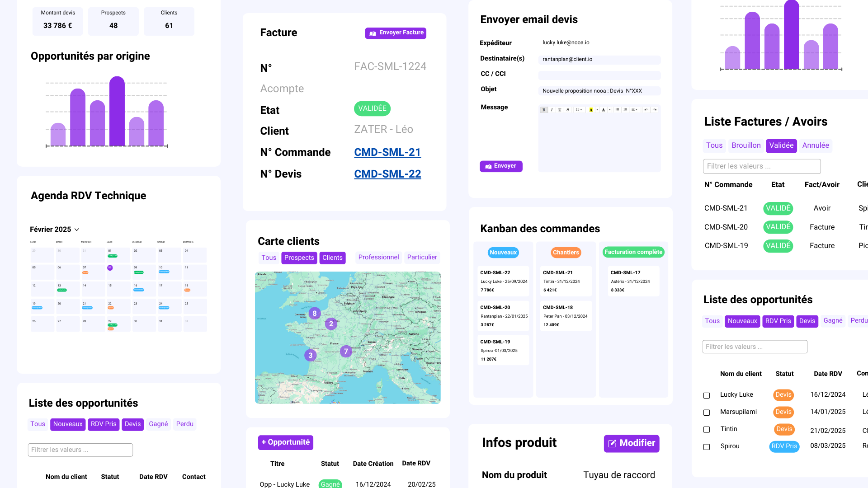Image resolution: width=868 pixels, height=488 pixels.
Task: Expand the Février 2025 month selector
Action: pos(54,230)
